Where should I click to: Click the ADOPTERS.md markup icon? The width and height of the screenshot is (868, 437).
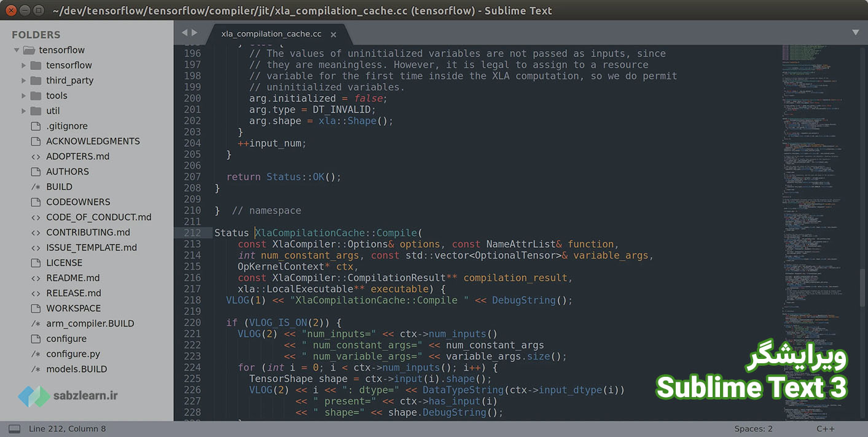point(36,157)
